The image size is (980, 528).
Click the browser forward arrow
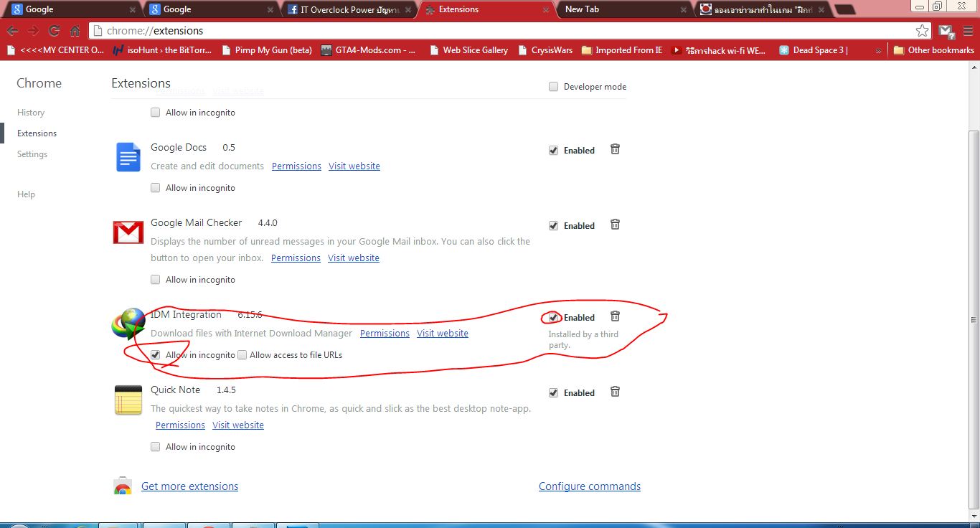coord(33,31)
